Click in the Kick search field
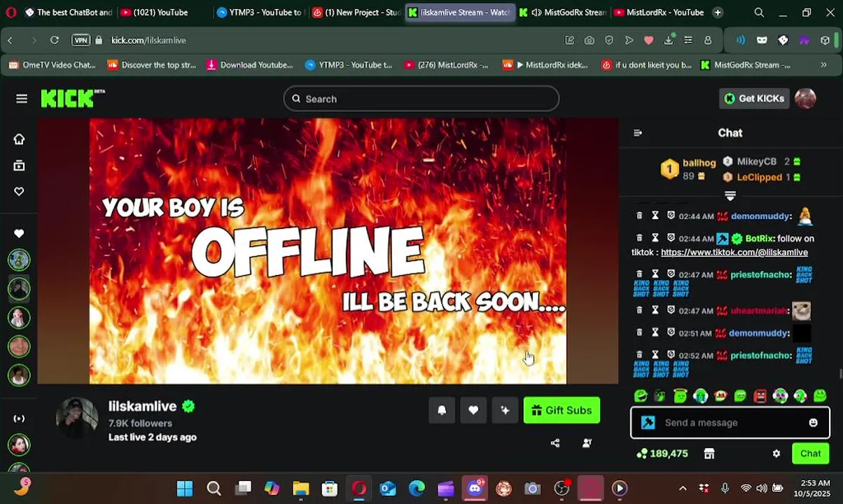This screenshot has height=504, width=843. pos(421,99)
